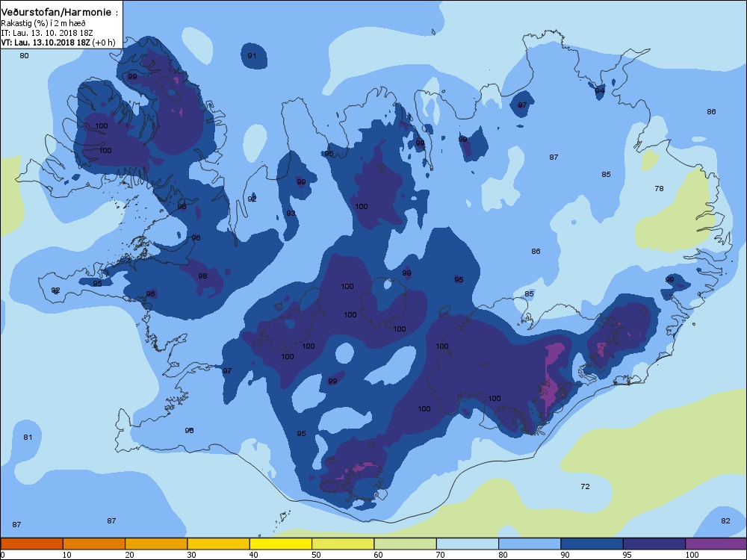Click the legend tick label 30
Image resolution: width=747 pixels, height=560 pixels.
[x=191, y=555]
